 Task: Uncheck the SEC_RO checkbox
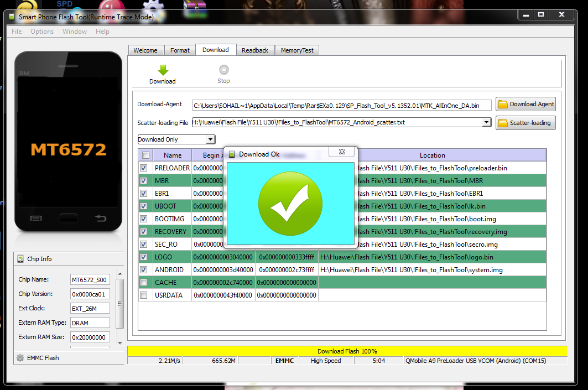point(144,245)
